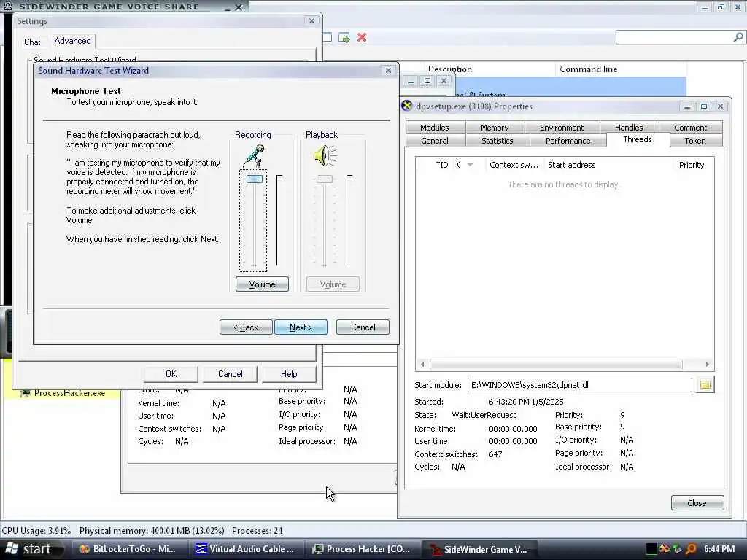Click OK in the Settings dialog
747x560 pixels.
(171, 374)
